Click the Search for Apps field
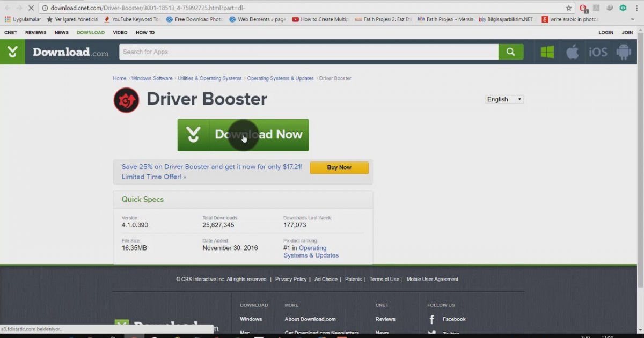This screenshot has width=644, height=338. coord(309,52)
